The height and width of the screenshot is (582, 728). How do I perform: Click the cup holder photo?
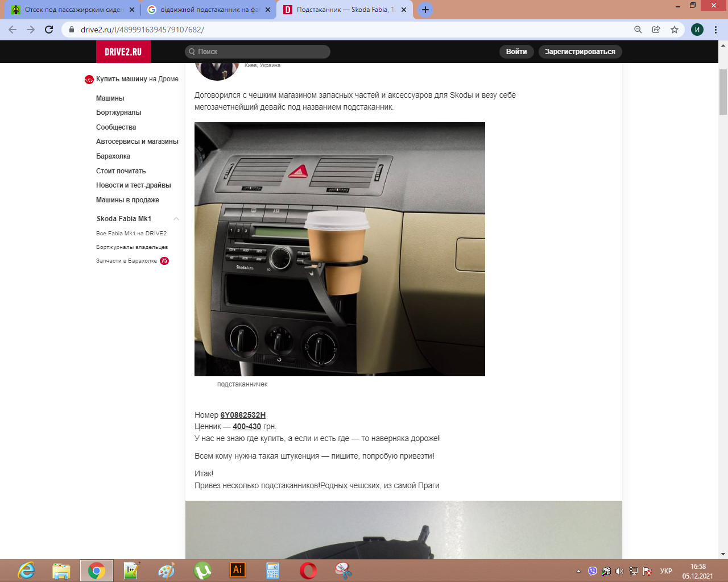[x=340, y=249]
